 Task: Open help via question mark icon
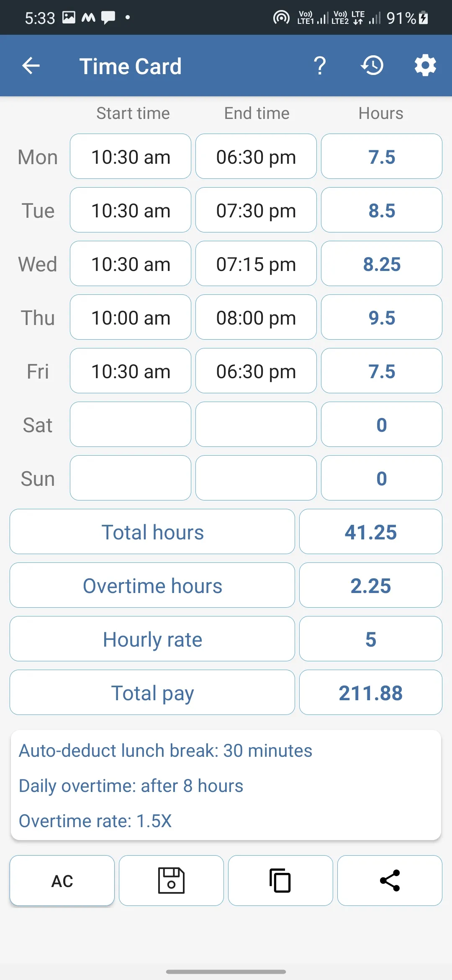(x=320, y=66)
